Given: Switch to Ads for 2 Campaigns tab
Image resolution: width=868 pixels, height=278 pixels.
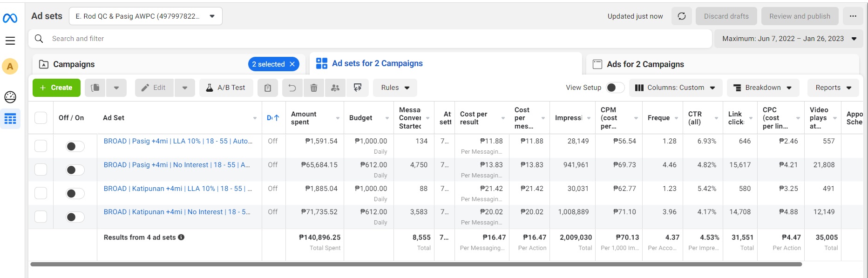Looking at the screenshot, I should [x=645, y=64].
